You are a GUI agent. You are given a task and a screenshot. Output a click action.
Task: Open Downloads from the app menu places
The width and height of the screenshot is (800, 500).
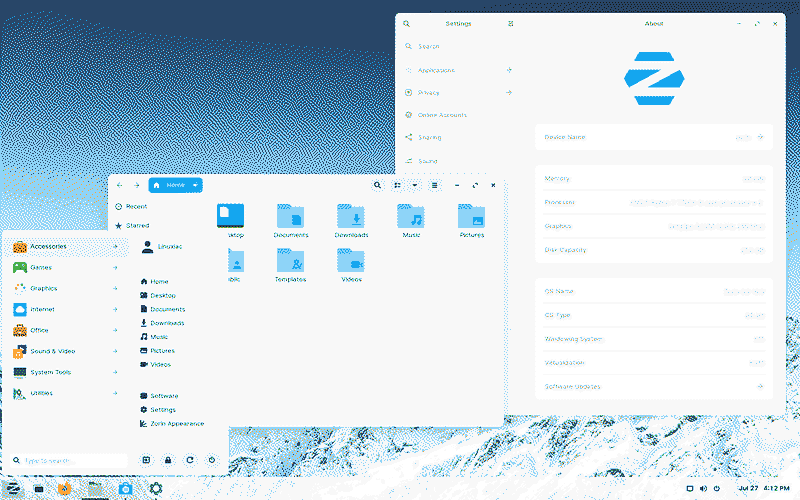point(162,323)
